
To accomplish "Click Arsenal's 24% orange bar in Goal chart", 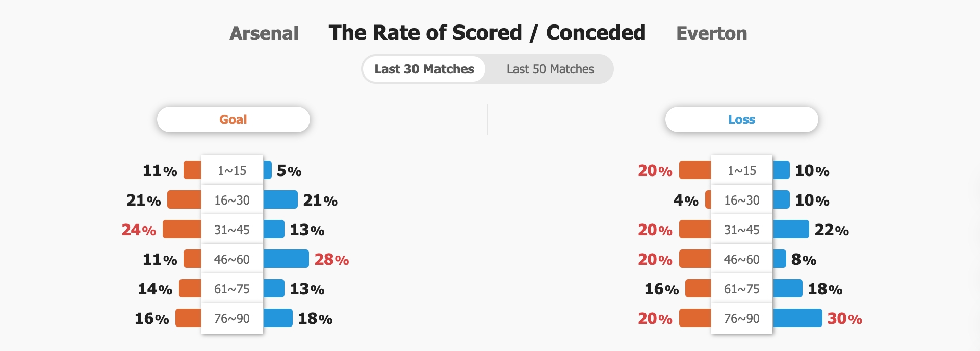I will [182, 229].
